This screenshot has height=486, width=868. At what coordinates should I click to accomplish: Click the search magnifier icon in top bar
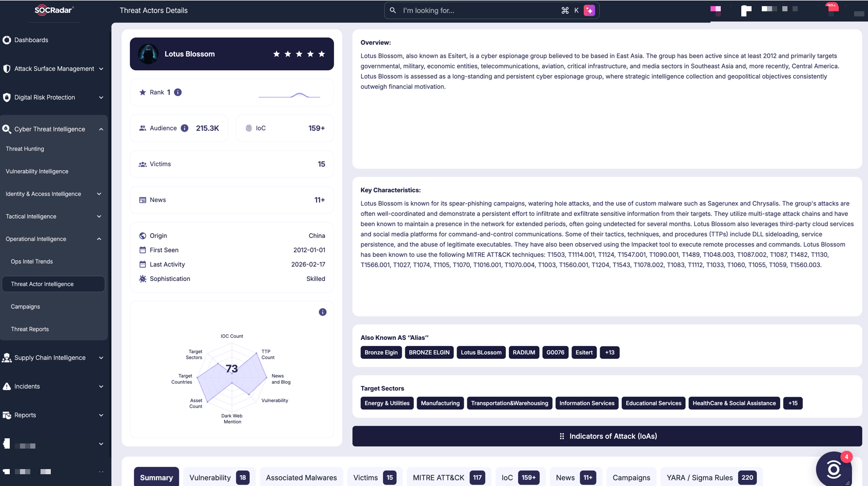(x=393, y=10)
